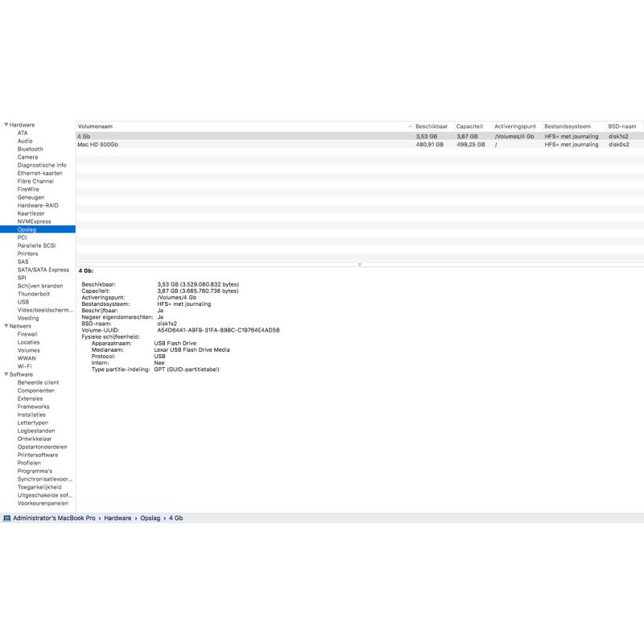Screen dimensions: 644x644
Task: Select Audio in the sidebar
Action: point(25,141)
